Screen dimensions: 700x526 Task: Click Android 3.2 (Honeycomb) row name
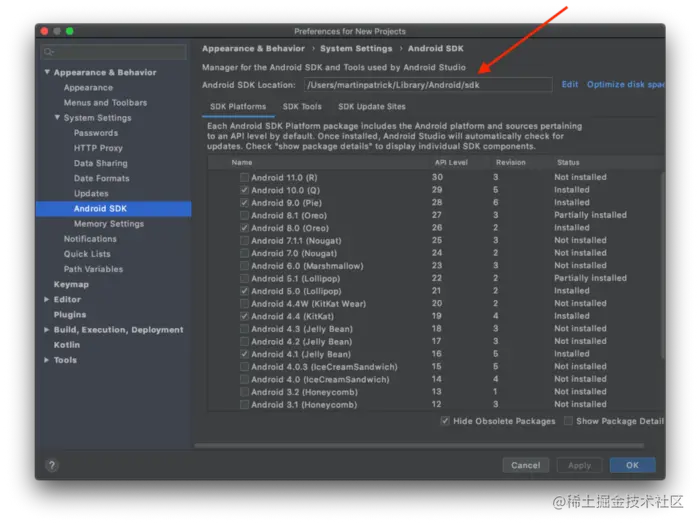click(x=304, y=392)
